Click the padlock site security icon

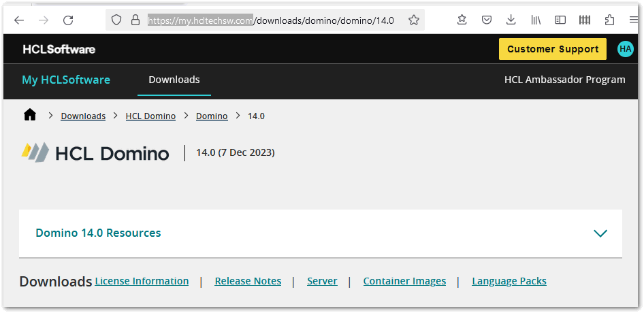point(135,20)
